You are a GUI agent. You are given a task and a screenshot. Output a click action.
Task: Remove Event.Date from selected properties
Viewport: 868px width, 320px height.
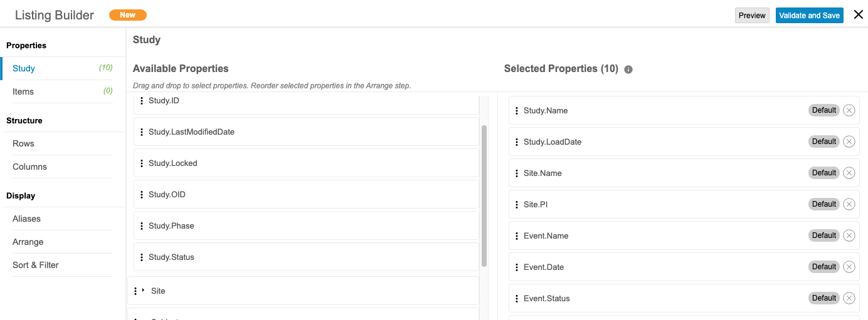pos(849,267)
